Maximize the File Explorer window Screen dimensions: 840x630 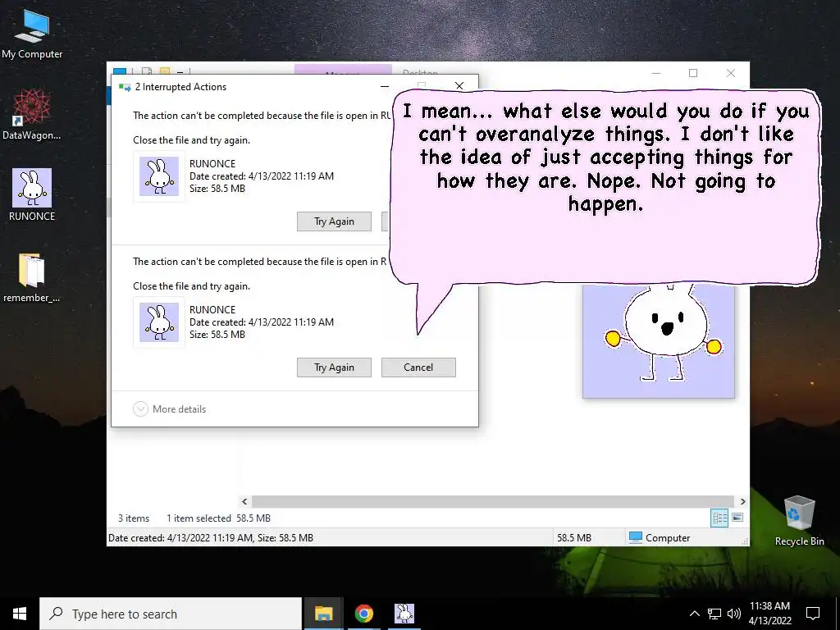click(x=693, y=73)
